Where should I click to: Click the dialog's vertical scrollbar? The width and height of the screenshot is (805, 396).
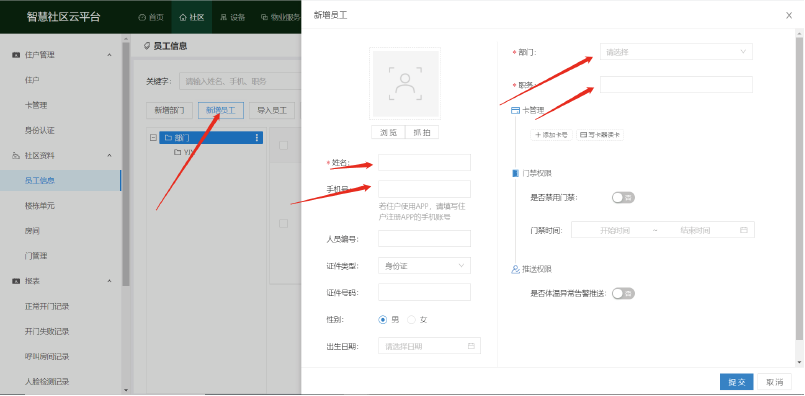[799, 185]
